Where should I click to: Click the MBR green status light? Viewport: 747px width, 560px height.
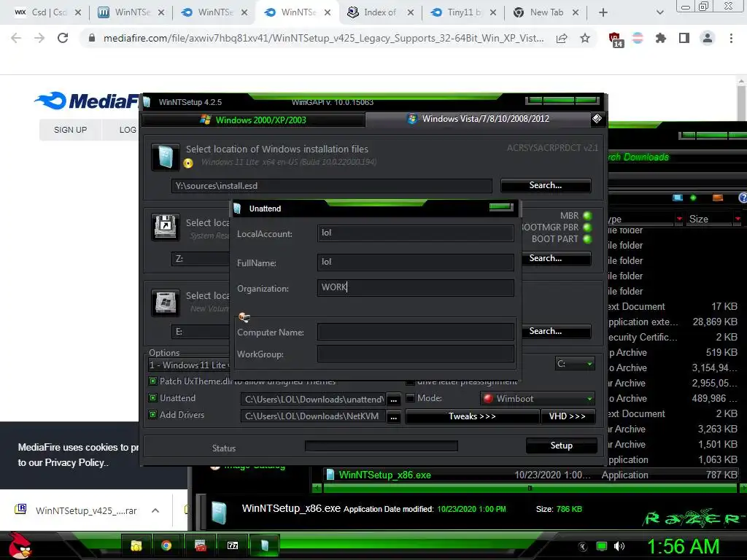click(587, 216)
